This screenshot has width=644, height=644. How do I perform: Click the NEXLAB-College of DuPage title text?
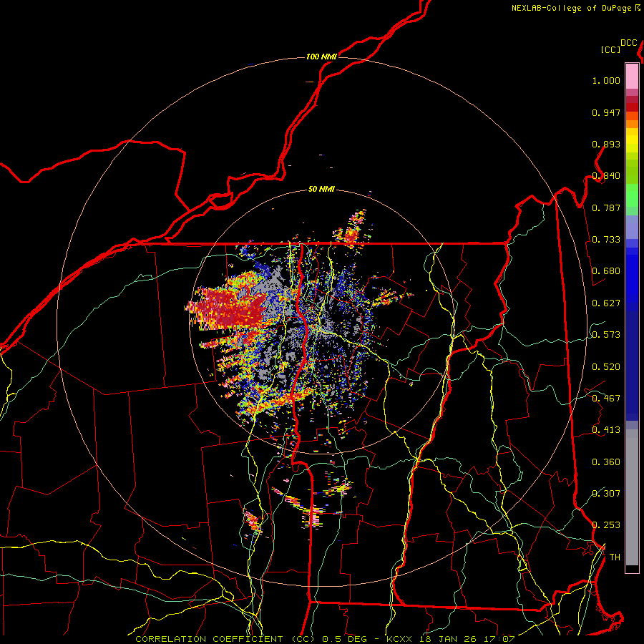click(571, 8)
